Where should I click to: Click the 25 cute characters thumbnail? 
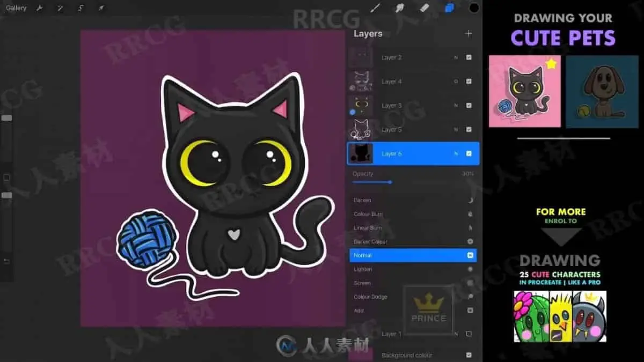(x=560, y=316)
